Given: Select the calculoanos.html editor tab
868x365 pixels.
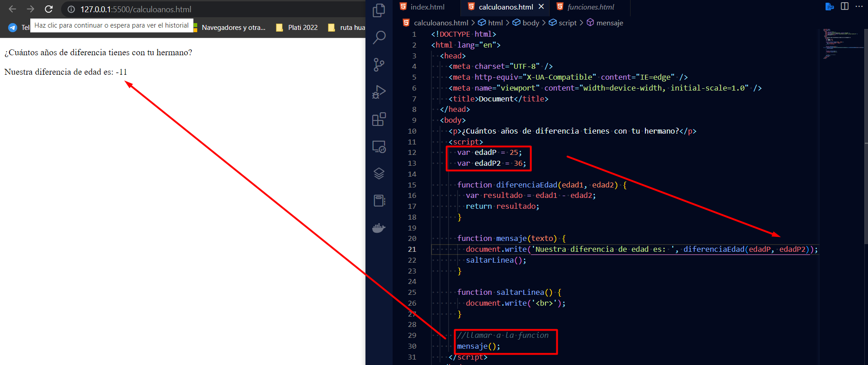Looking at the screenshot, I should (x=506, y=7).
